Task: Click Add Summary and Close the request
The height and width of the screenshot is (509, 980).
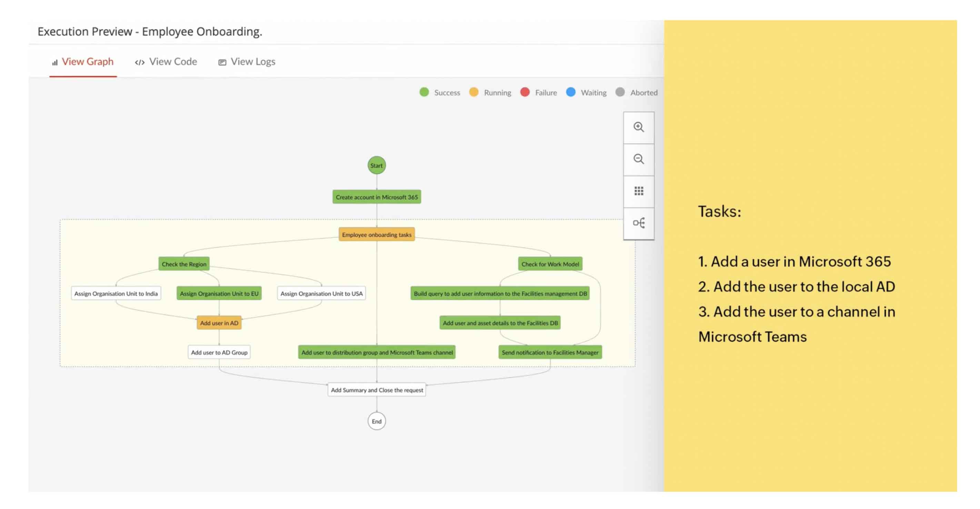Action: pyautogui.click(x=376, y=390)
